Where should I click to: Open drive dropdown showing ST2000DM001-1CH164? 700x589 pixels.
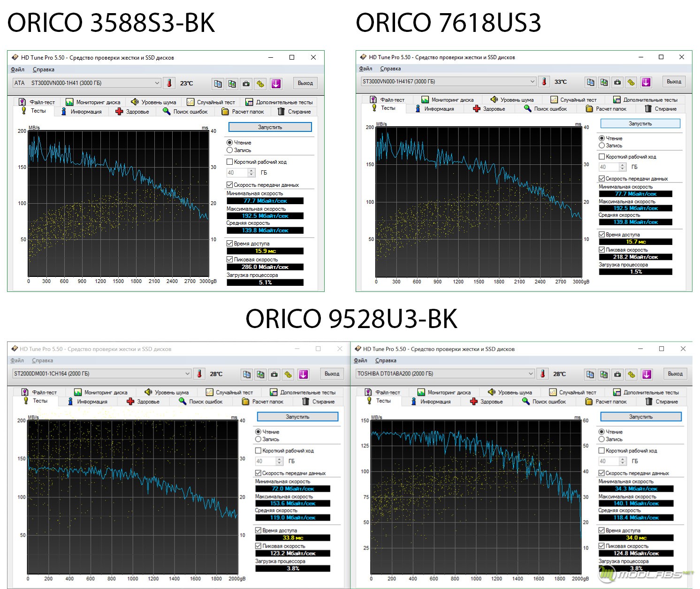pos(101,374)
